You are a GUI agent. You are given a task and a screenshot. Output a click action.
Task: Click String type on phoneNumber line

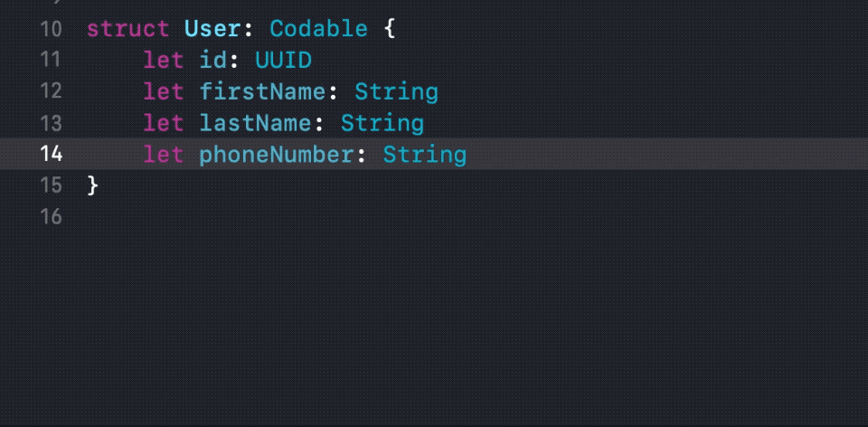click(x=424, y=155)
